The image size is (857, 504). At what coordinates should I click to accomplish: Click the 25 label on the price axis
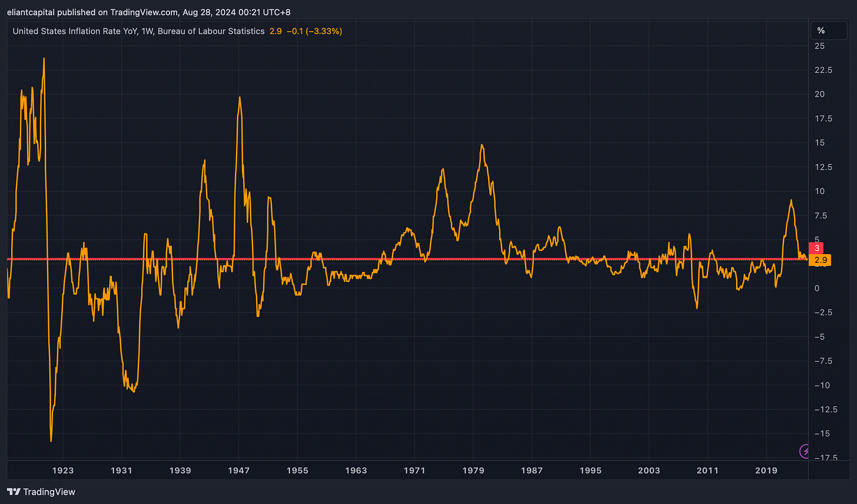[x=819, y=45]
